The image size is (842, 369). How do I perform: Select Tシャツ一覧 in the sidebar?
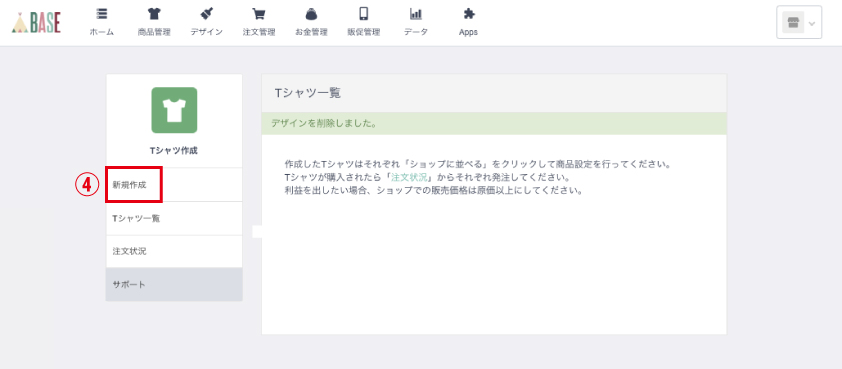click(x=174, y=219)
